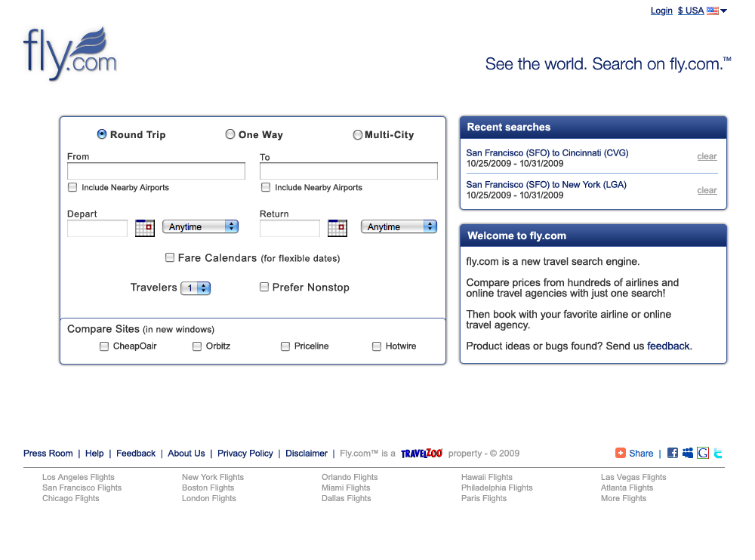Select the Multi-City radio button
Image resolution: width=755 pixels, height=560 pixels.
click(358, 135)
